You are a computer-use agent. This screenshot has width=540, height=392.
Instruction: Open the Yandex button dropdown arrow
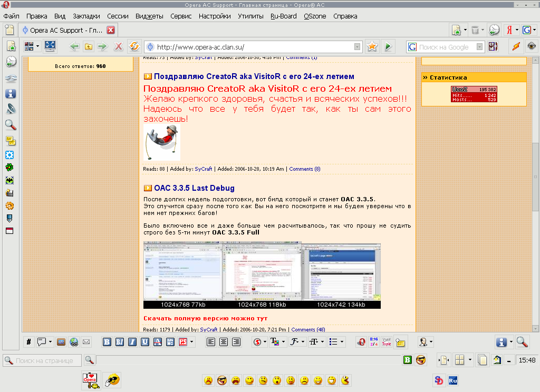[x=517, y=30]
